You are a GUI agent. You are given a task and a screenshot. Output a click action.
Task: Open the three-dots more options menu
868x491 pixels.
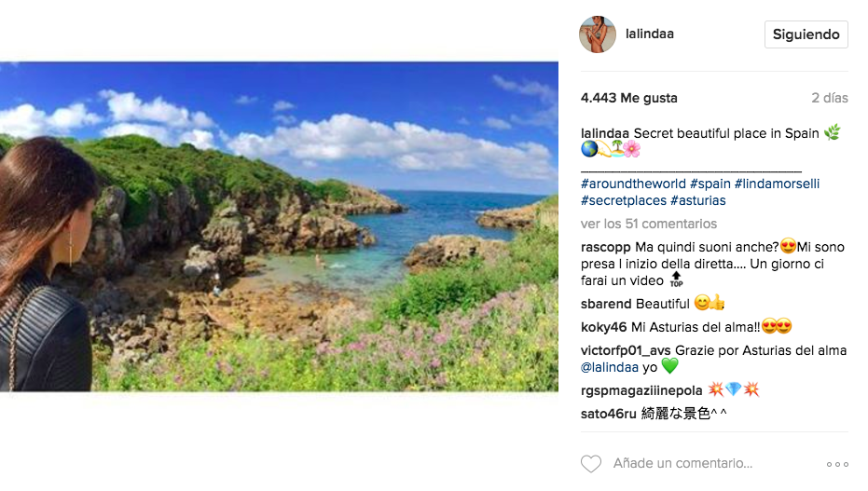tap(837, 464)
